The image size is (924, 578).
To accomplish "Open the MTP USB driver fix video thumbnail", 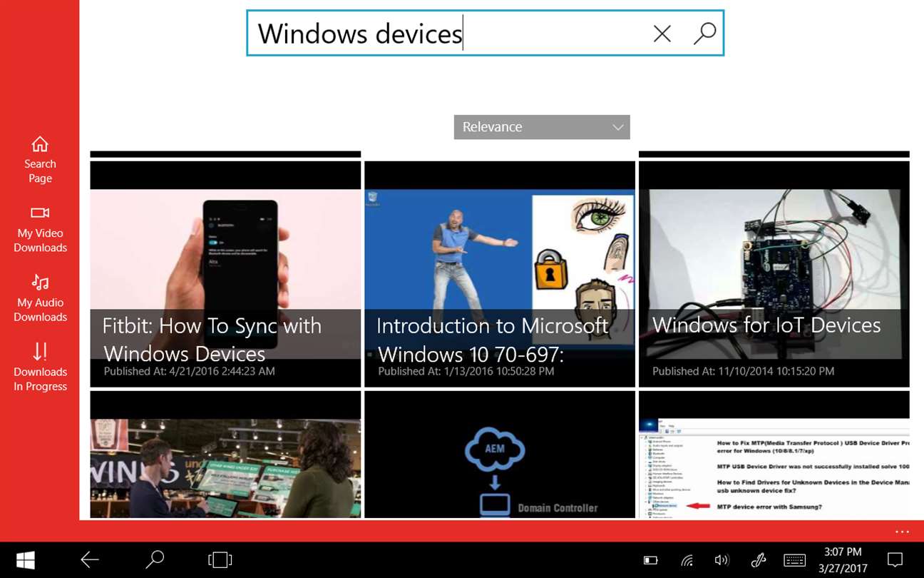I will pos(774,455).
